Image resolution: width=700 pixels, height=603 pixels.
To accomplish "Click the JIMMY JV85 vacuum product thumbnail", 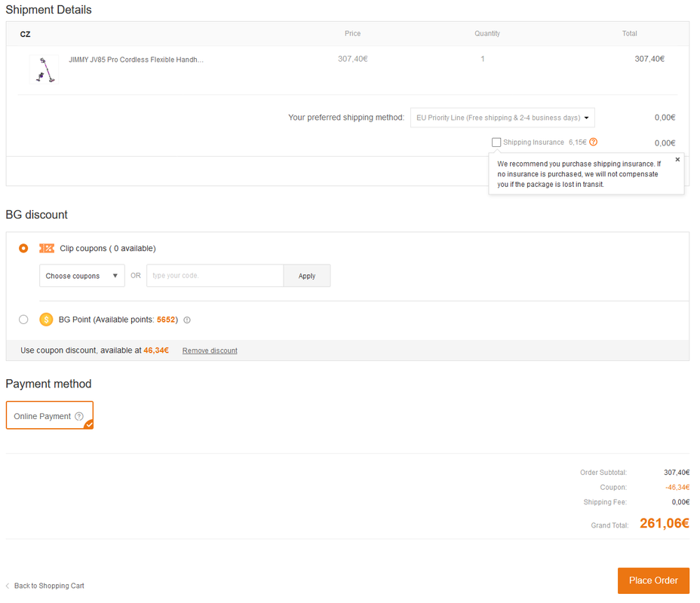I will [x=44, y=69].
